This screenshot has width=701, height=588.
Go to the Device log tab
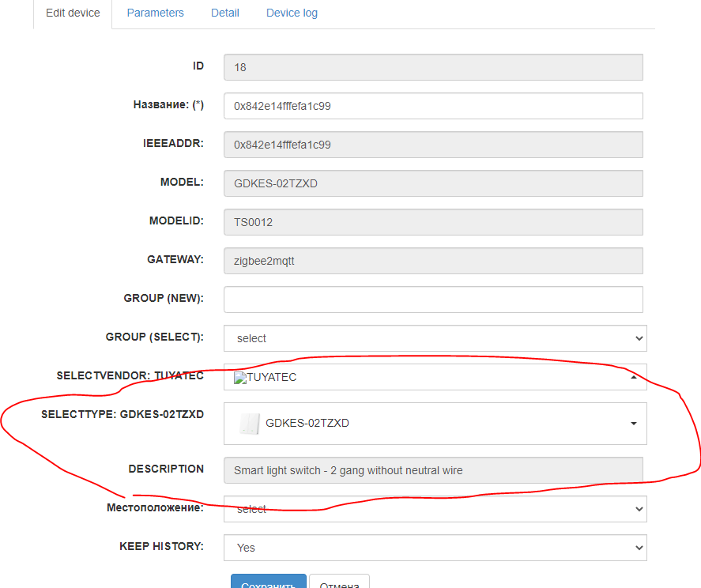click(292, 13)
